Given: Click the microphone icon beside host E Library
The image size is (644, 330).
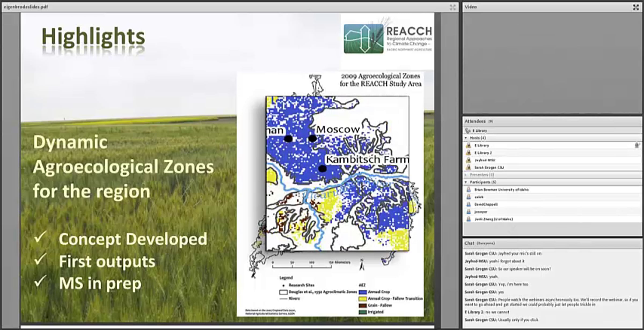Looking at the screenshot, I should coord(637,145).
